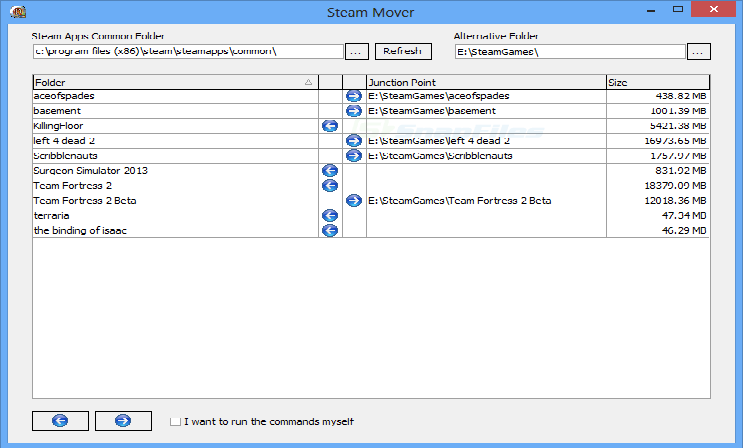Click the left arrow icon in KillingFloor row
Screen dimensions: 743x448
coord(330,126)
